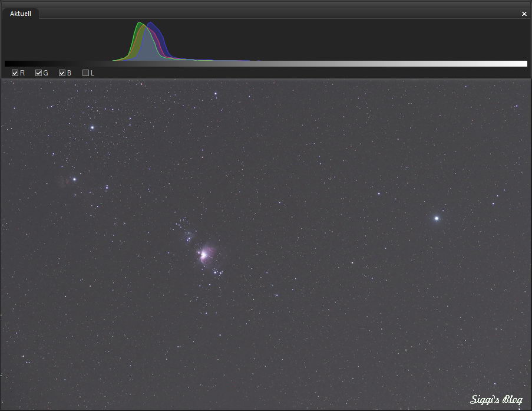Screen dimensions: 532x411
Task: Click the black end of the gradient bar
Action: tap(8, 64)
